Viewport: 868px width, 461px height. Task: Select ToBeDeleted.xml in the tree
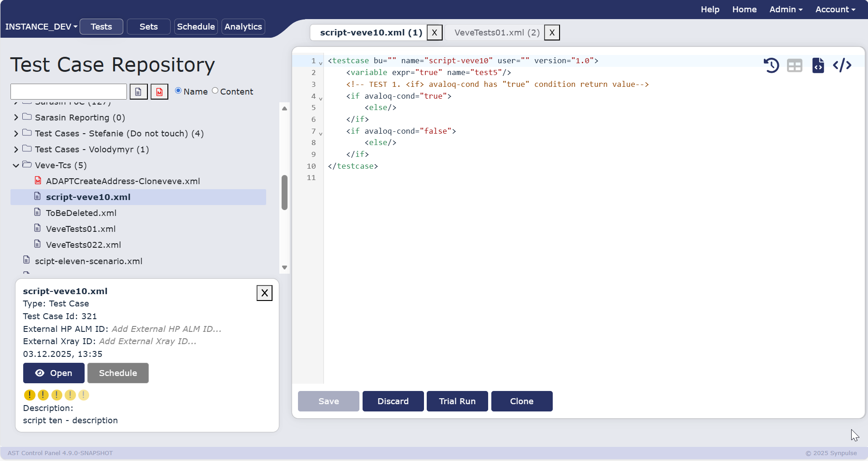[81, 213]
